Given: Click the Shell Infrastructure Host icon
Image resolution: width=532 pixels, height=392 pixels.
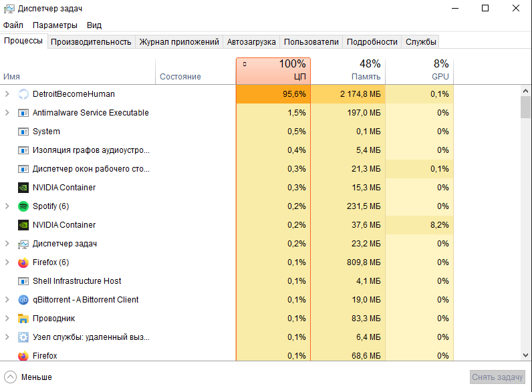Looking at the screenshot, I should [23, 281].
